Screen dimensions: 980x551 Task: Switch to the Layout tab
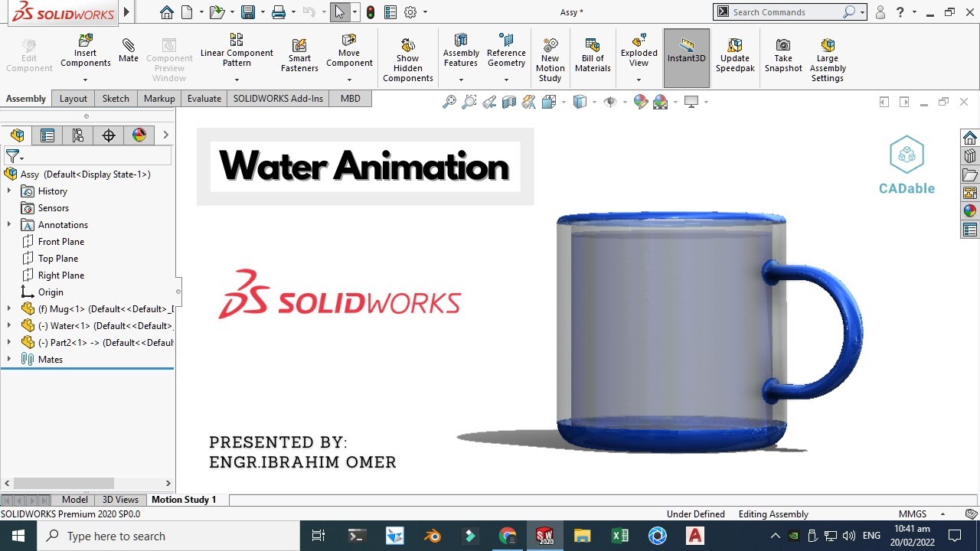pyautogui.click(x=73, y=99)
